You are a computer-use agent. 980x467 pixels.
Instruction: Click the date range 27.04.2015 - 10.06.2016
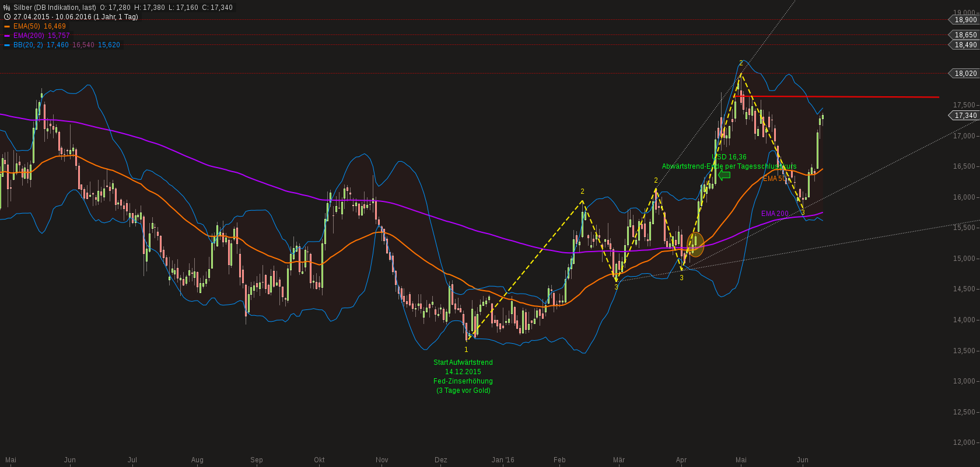pyautogui.click(x=52, y=17)
